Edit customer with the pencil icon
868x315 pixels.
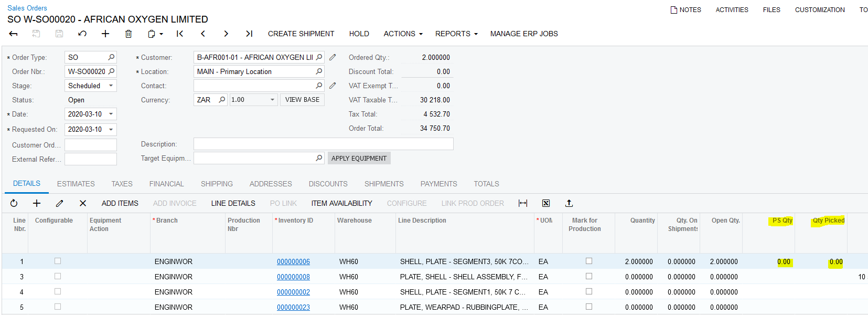coord(333,57)
